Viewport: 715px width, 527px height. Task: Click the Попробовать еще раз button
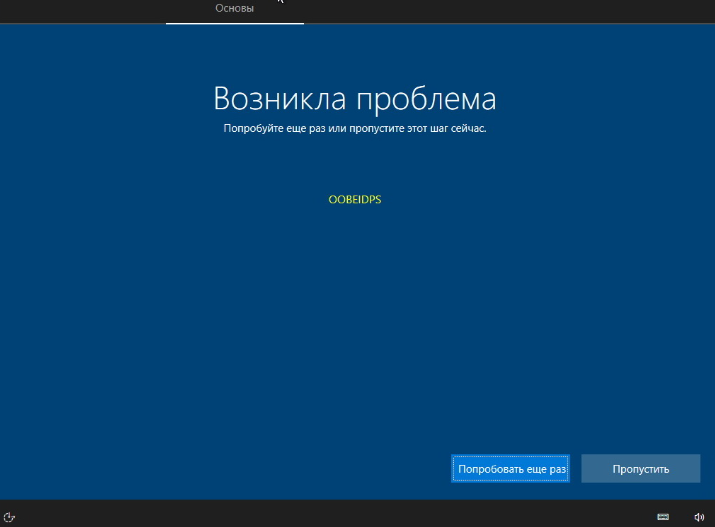510,469
